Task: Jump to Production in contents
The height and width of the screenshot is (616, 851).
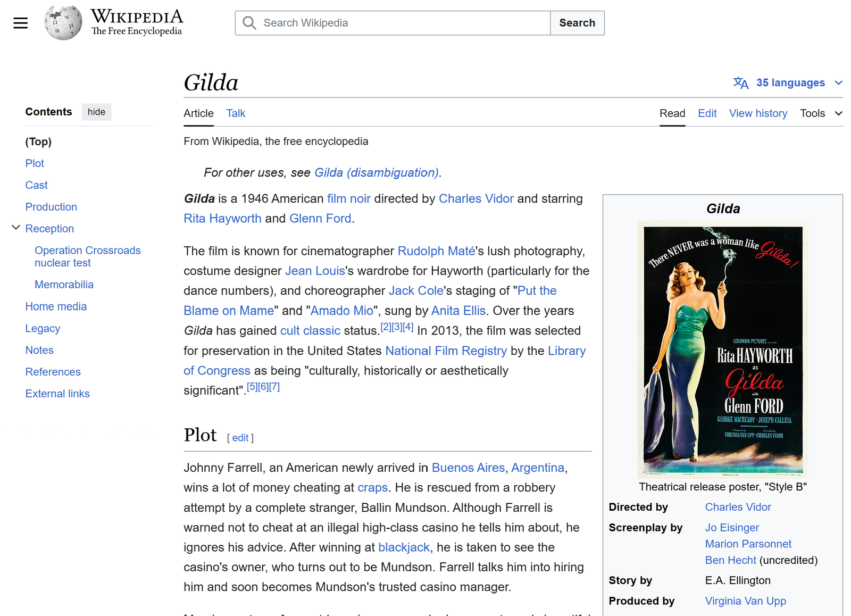Action: (51, 207)
